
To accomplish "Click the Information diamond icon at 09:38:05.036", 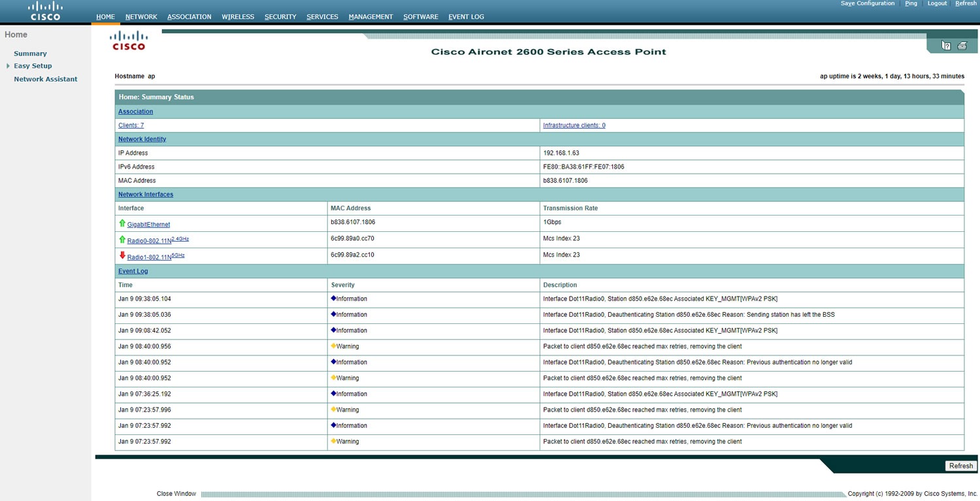I will [333, 314].
